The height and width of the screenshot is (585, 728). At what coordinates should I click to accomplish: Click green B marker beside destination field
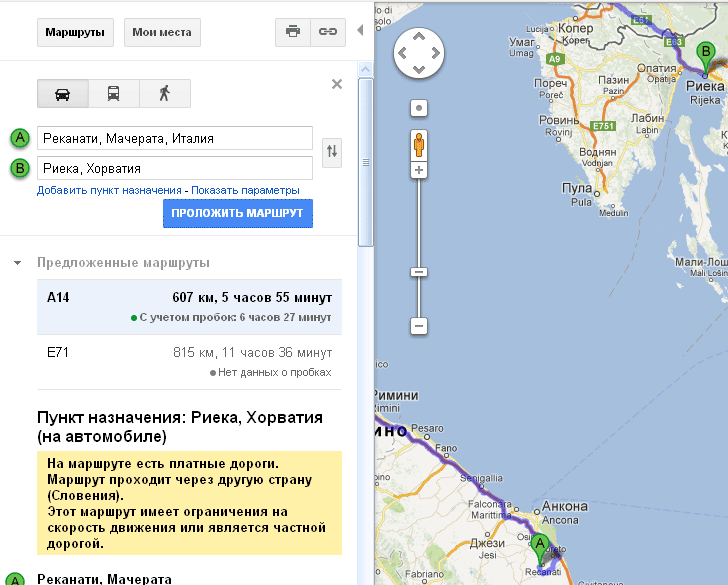pyautogui.click(x=20, y=168)
